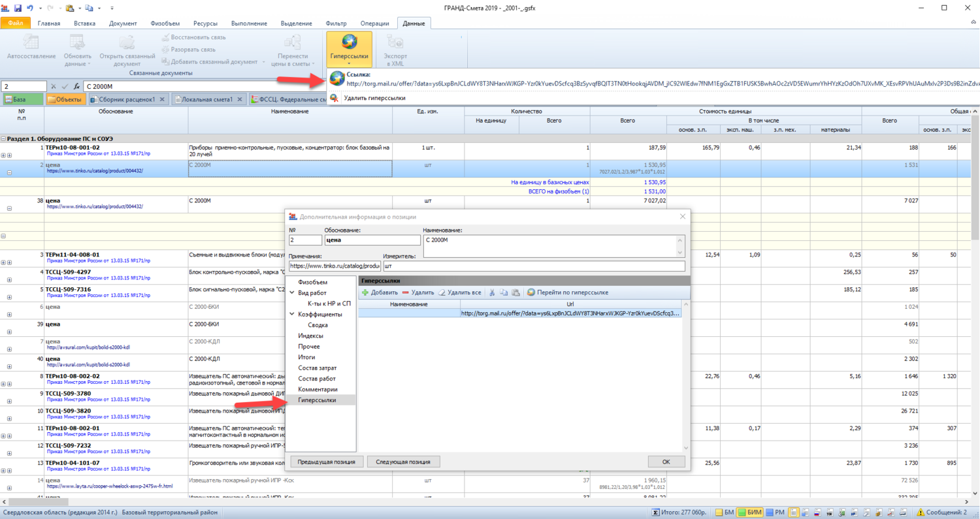The width and height of the screenshot is (980, 519).
Task: Click the Удалить гиперссылки menu entry
Action: click(x=374, y=98)
